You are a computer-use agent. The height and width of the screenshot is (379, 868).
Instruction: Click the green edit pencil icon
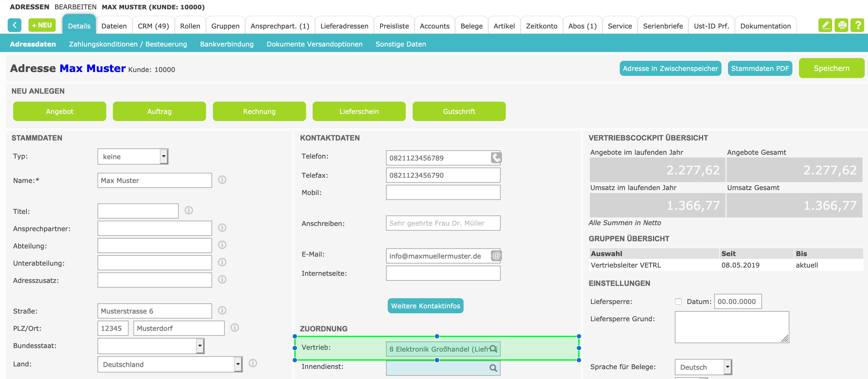coord(825,25)
